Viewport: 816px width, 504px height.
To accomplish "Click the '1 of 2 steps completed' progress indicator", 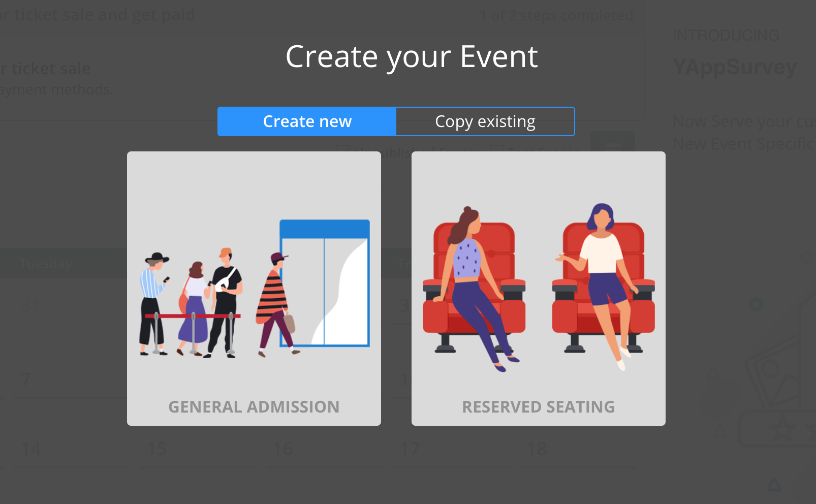I will point(557,15).
